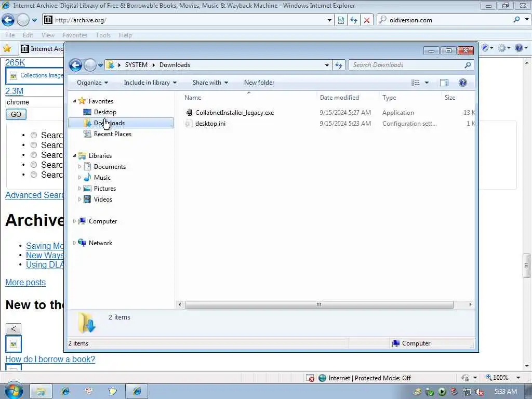Refresh the Downloads folder in Explorer
The height and width of the screenshot is (399, 532).
click(x=339, y=65)
